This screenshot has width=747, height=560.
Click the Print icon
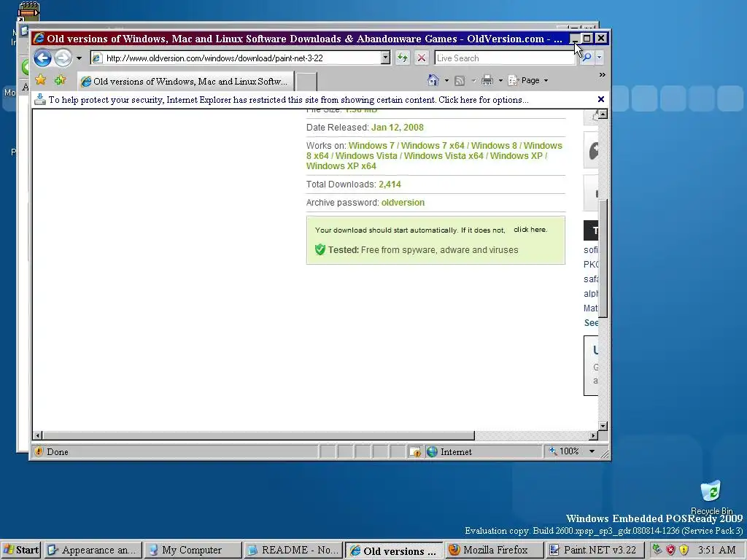coord(487,80)
